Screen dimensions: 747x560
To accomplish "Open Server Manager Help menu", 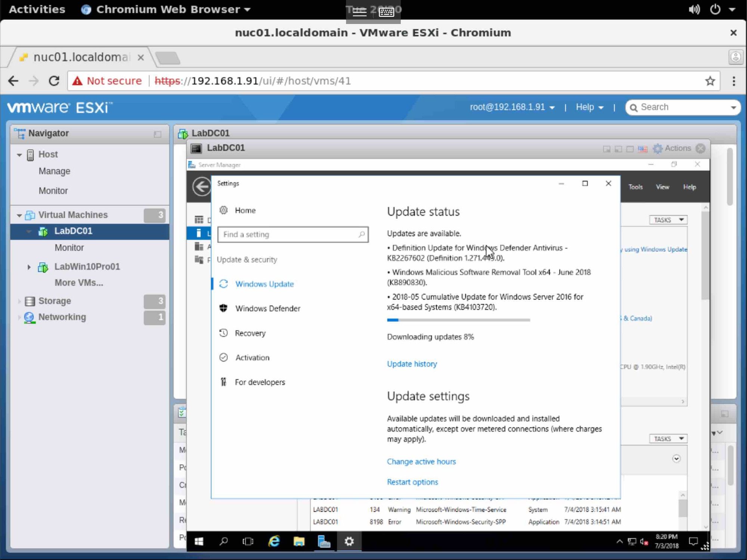I will click(689, 187).
